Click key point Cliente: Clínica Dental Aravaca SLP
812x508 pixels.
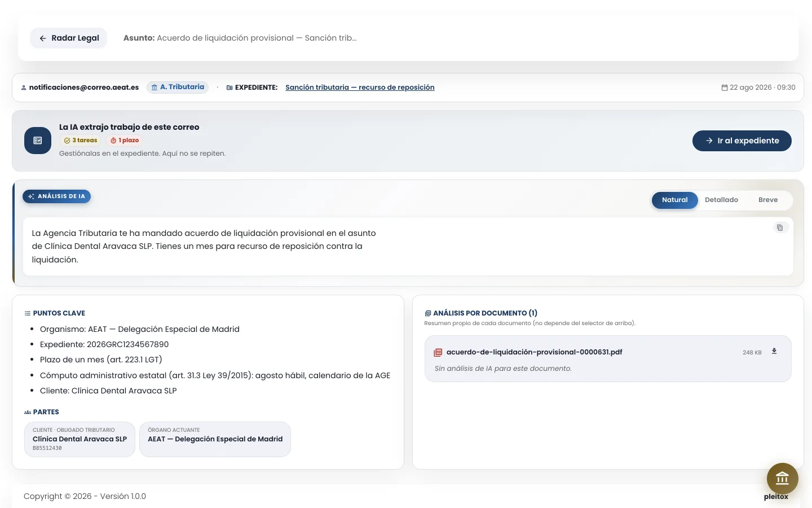(x=108, y=391)
